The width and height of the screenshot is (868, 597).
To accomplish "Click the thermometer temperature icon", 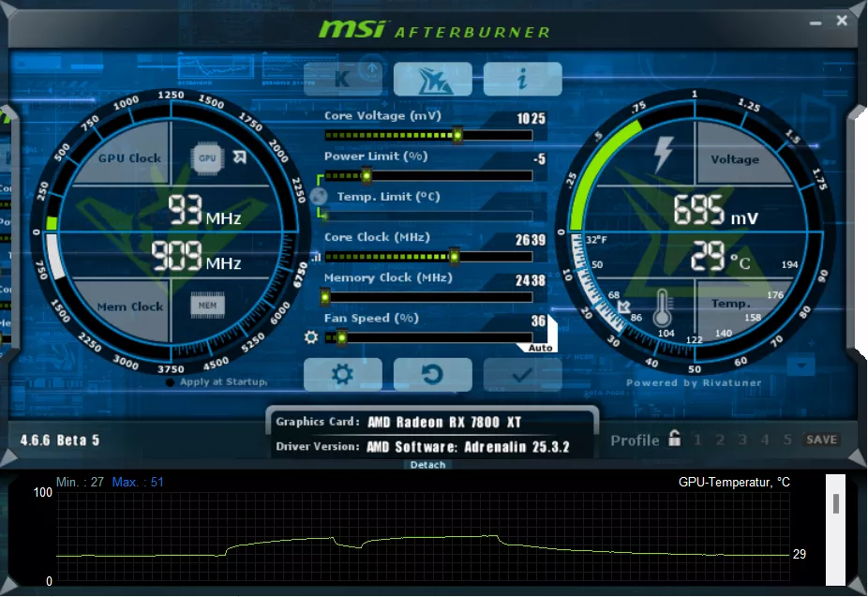I will [662, 307].
